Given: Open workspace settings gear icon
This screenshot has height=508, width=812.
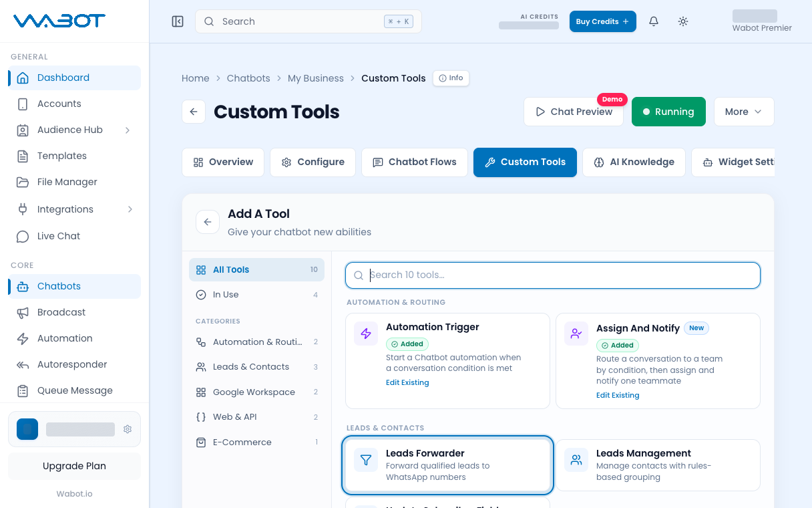Looking at the screenshot, I should tap(128, 429).
